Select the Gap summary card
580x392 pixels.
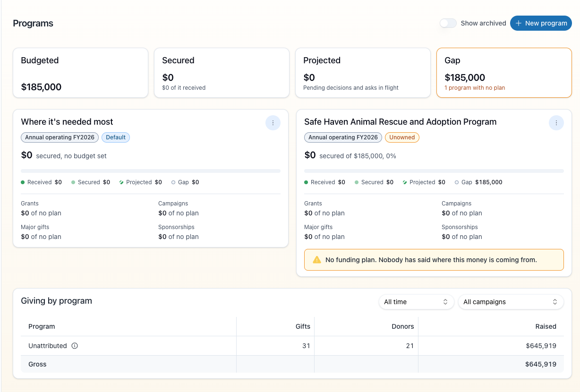coord(504,73)
